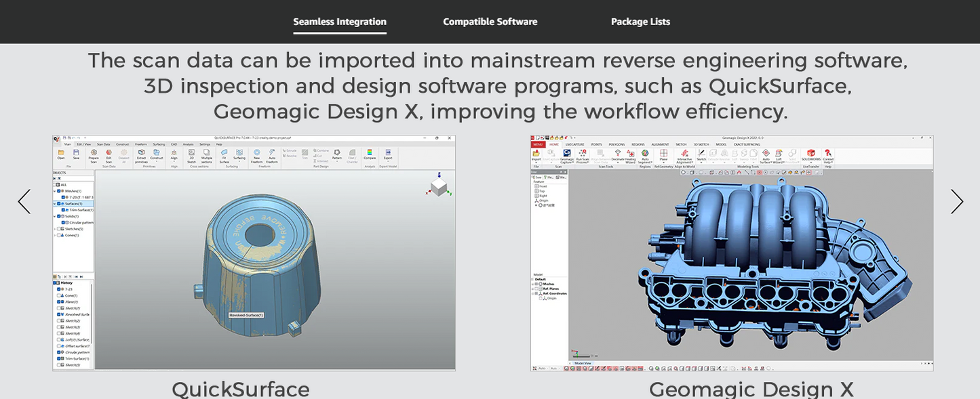This screenshot has height=399, width=980.
Task: Select the Compare analysis icon
Action: [370, 154]
